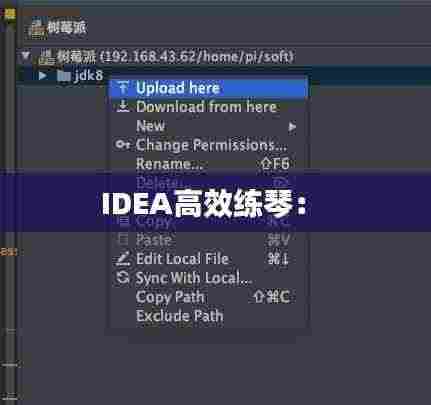The width and height of the screenshot is (431, 405).
Task: Click the pencil icon for Edit Local File
Action: [123, 259]
